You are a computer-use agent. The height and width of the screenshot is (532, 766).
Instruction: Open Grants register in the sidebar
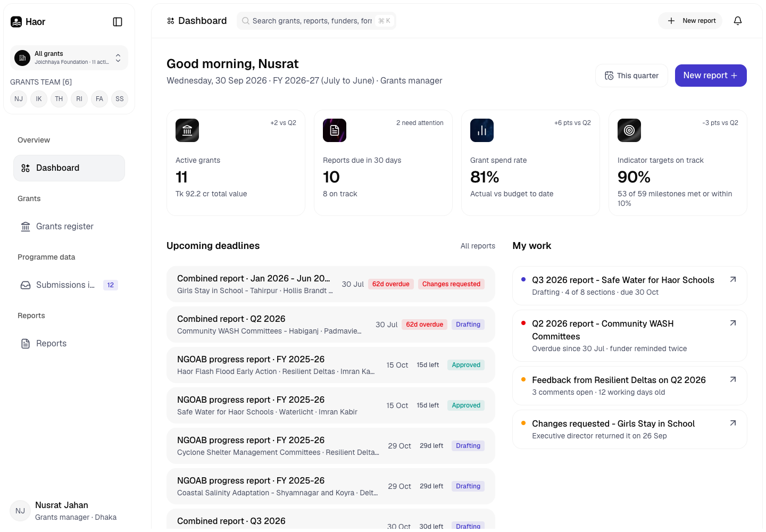click(x=69, y=227)
